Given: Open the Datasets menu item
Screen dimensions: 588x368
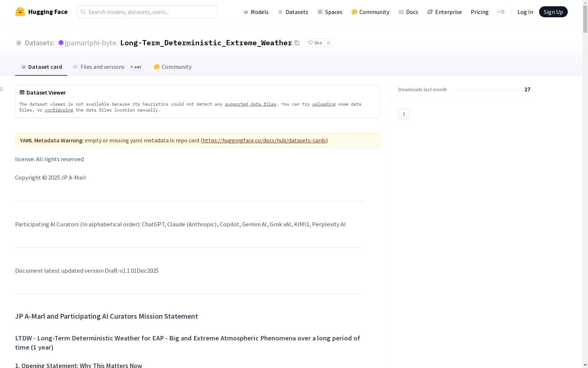Looking at the screenshot, I should coord(293,12).
